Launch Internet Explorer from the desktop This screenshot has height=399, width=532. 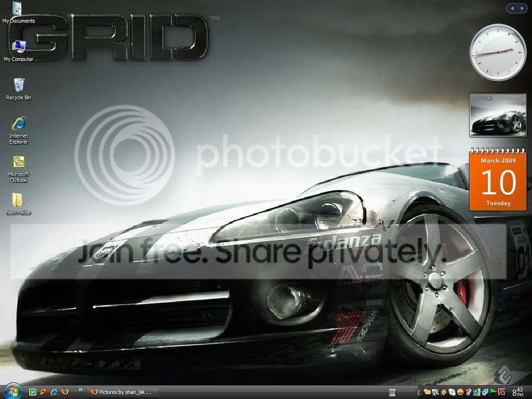[x=19, y=130]
